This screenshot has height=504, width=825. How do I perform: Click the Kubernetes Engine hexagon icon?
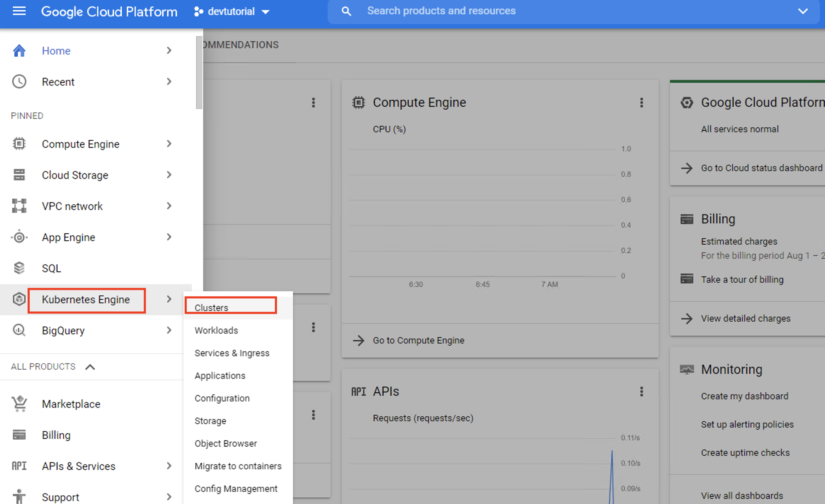(x=19, y=299)
